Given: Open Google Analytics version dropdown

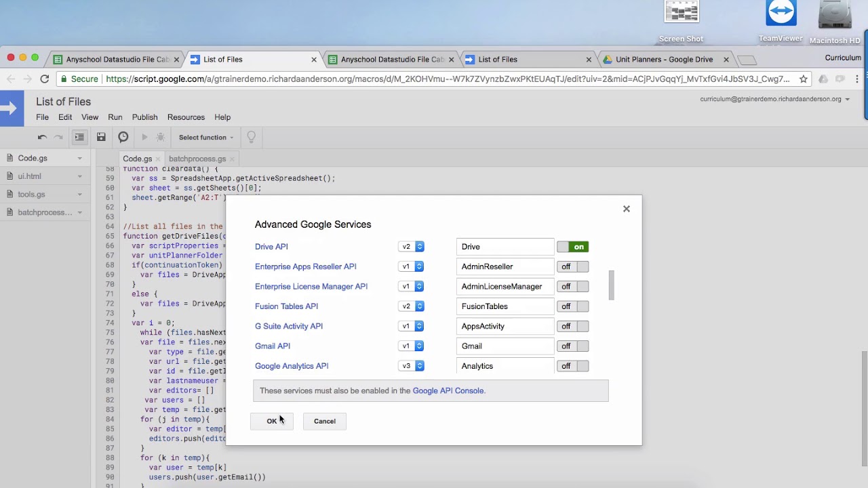Looking at the screenshot, I should [x=411, y=366].
